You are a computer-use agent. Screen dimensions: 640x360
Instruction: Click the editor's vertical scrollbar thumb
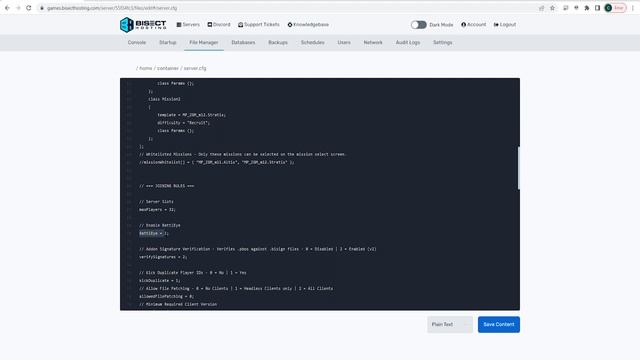pyautogui.click(x=518, y=168)
